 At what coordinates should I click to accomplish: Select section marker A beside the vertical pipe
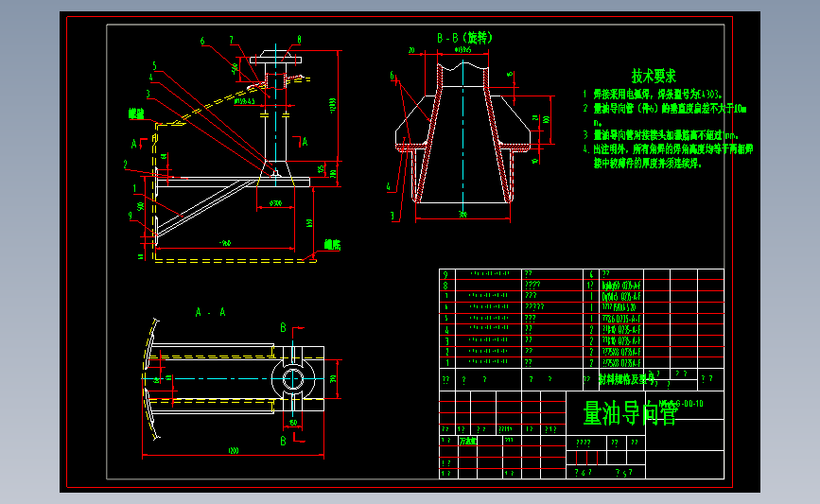[x=305, y=142]
